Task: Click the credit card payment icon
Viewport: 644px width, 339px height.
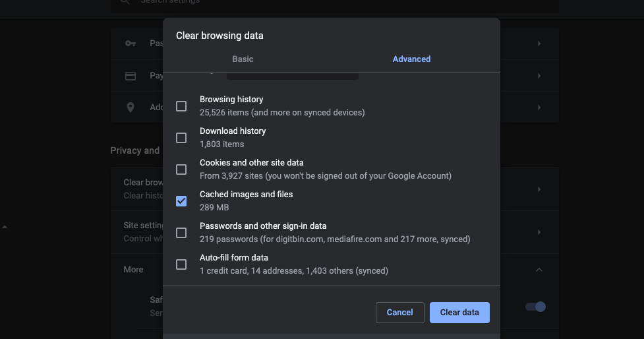Action: 131,76
